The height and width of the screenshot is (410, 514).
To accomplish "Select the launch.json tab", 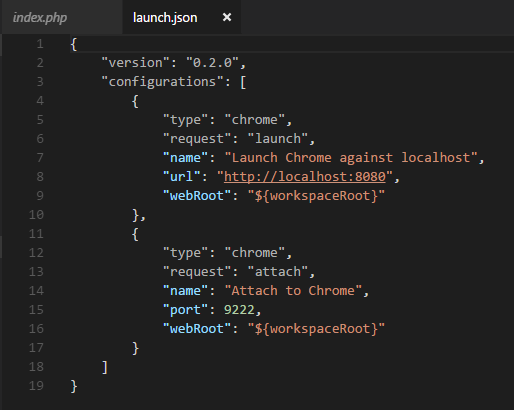I will pos(165,17).
